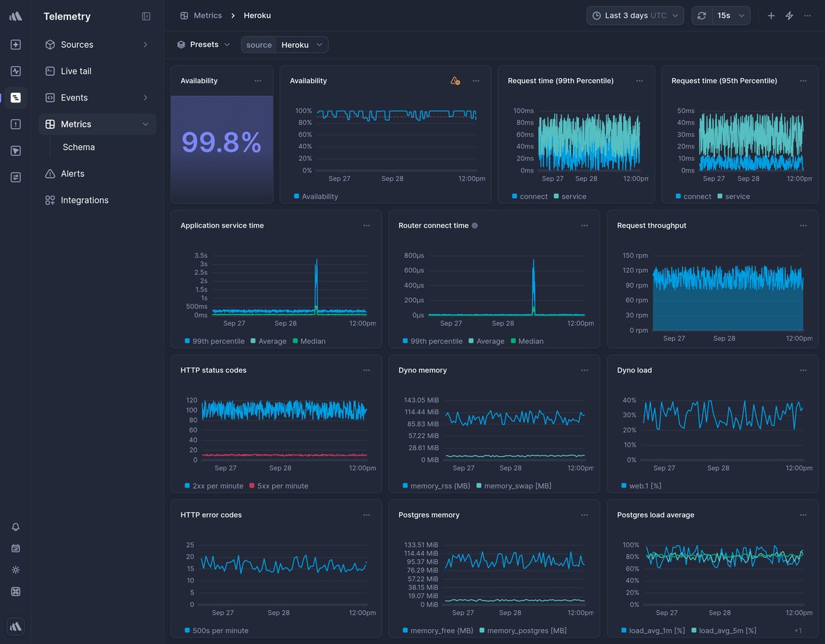Collapse the Telemetry sidebar panel
Image resolution: width=825 pixels, height=644 pixels.
(x=146, y=16)
